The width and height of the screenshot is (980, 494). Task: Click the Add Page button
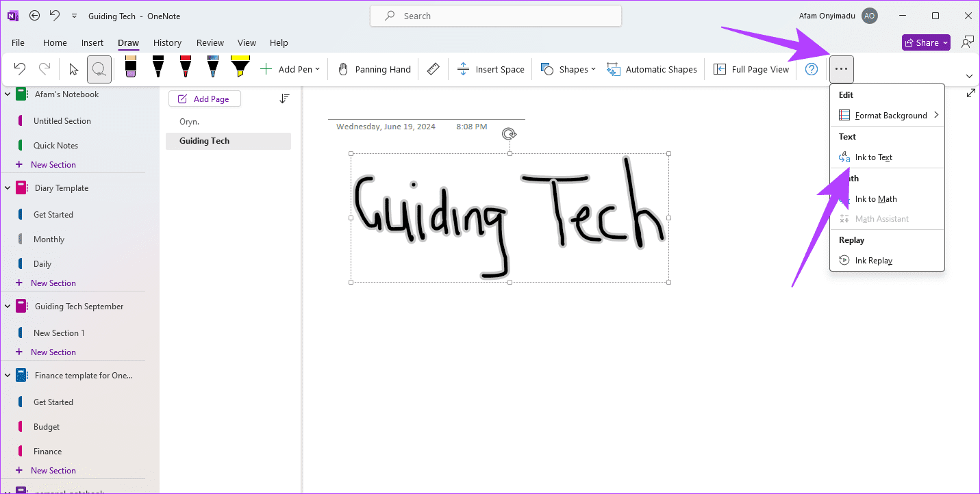pos(204,99)
